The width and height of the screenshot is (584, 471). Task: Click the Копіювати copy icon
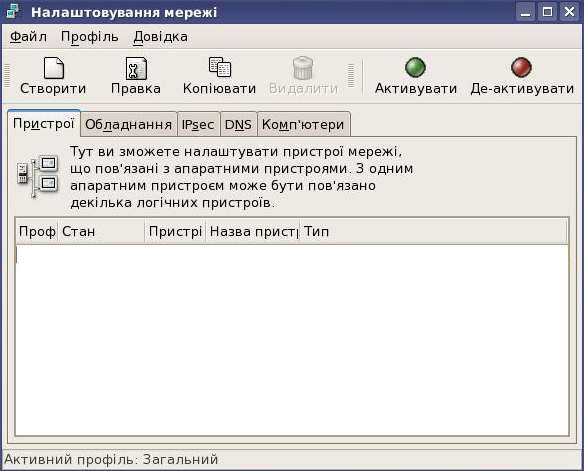219,67
